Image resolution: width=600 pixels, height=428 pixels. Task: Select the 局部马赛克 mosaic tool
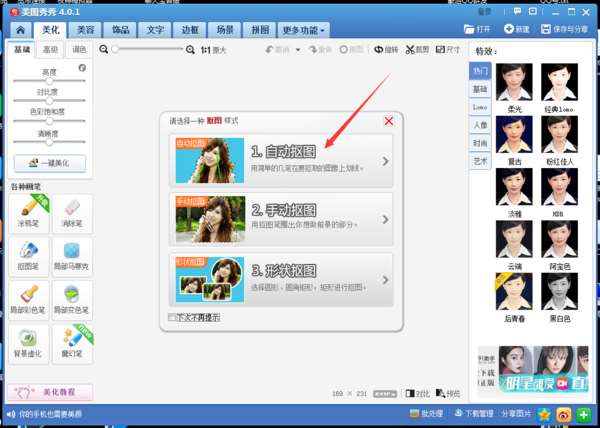click(x=72, y=257)
